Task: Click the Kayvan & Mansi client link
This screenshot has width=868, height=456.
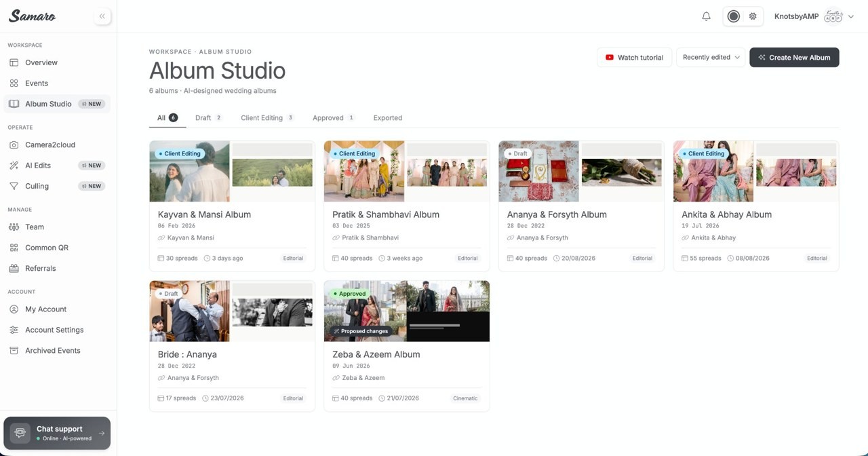Action: (186, 237)
